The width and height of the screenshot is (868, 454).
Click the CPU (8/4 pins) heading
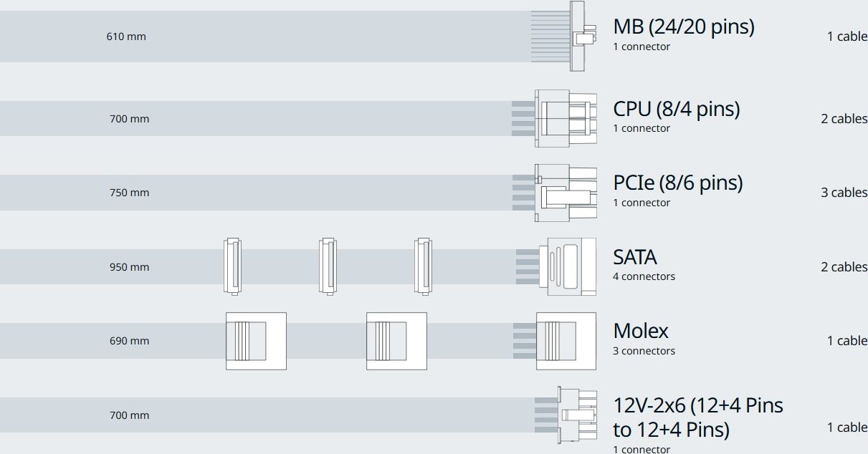(x=677, y=109)
